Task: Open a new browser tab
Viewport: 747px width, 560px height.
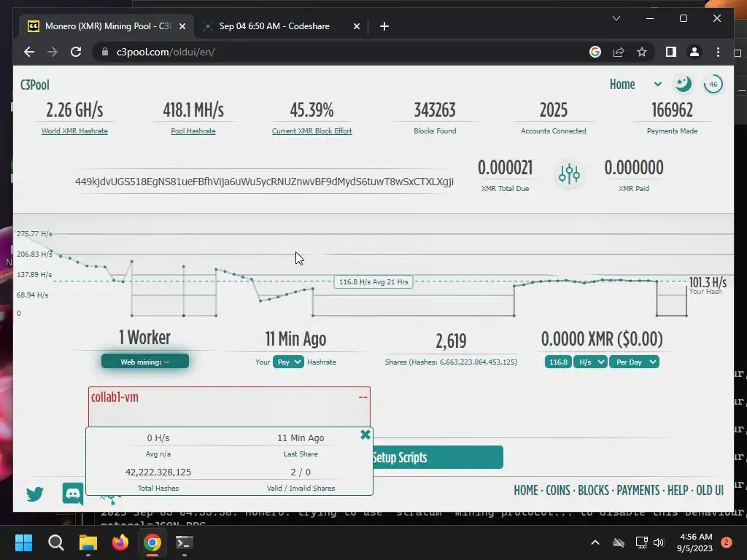Action: click(384, 26)
